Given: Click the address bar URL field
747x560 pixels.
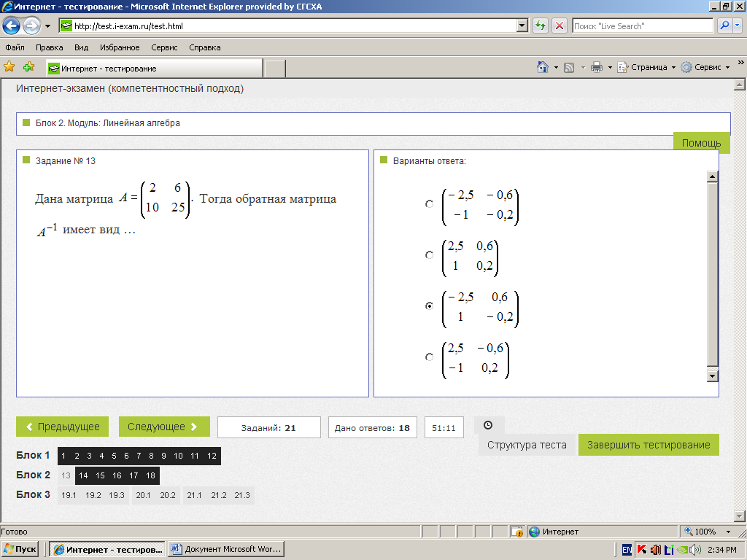Looking at the screenshot, I should coord(287,26).
